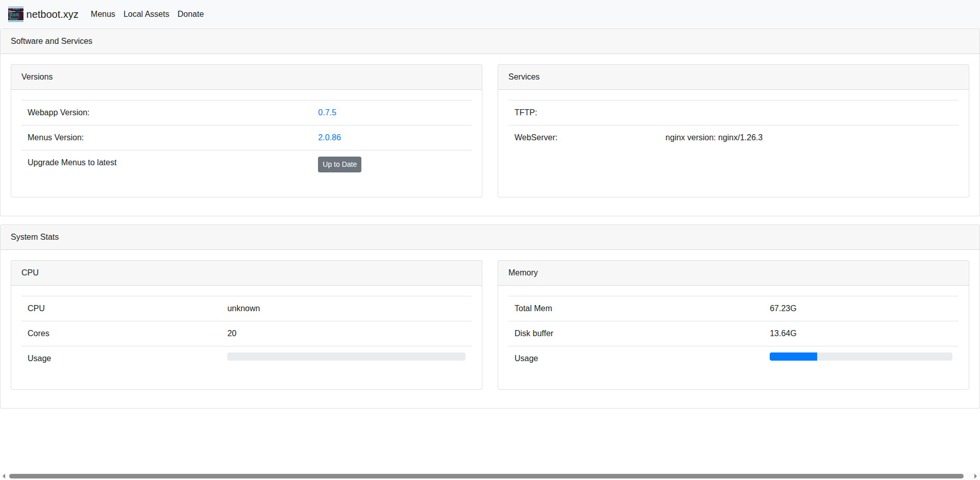Select the disk buffer value '13.64G'
980x480 pixels.
[783, 334]
